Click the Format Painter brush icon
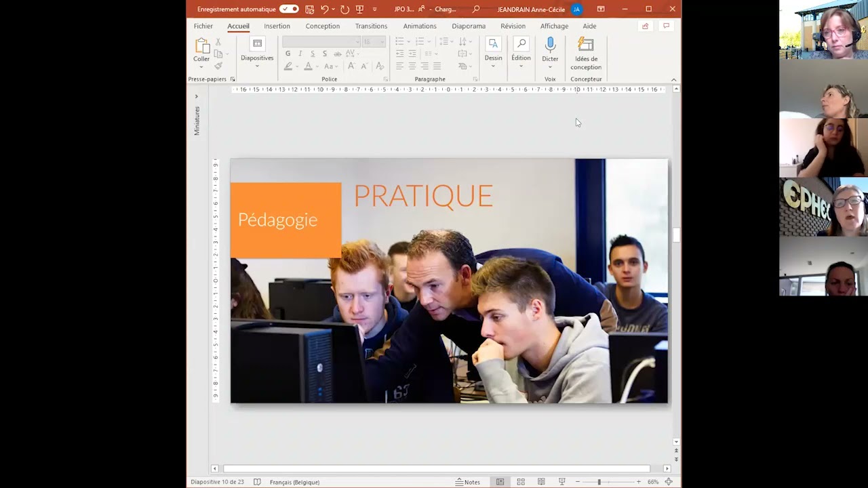 pos(218,66)
